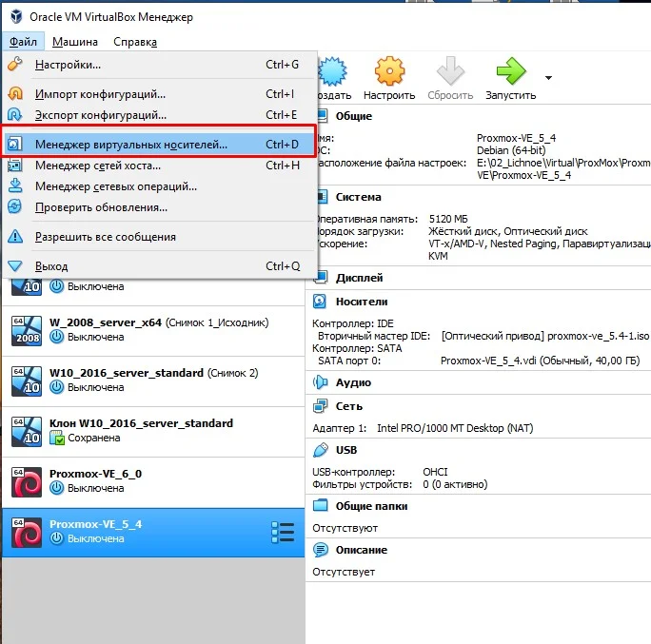Open the Общие папки section header

[x=371, y=506]
